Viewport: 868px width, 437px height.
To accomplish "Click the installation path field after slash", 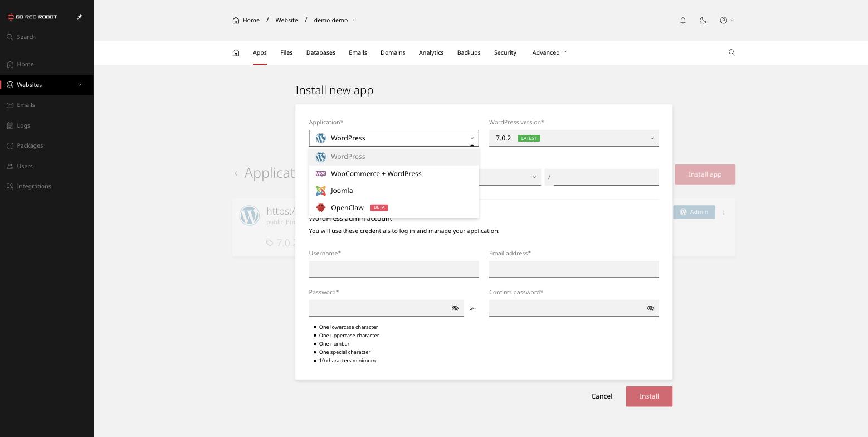I will click(606, 177).
